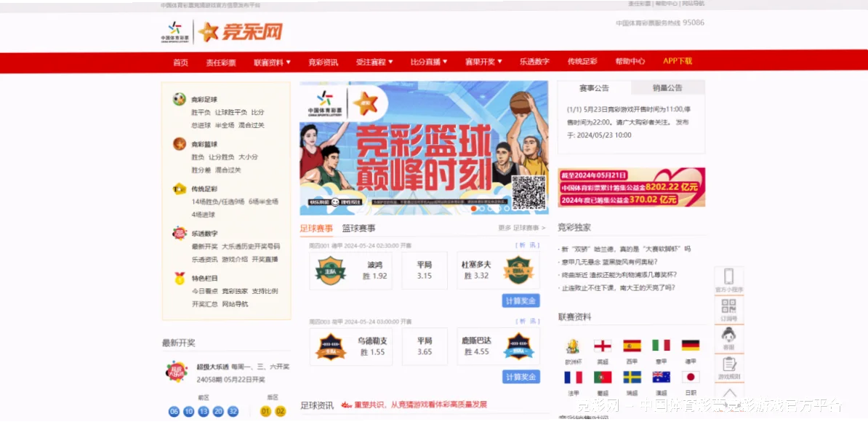Click APP下载 in navigation bar
Image resolution: width=868 pixels, height=422 pixels.
tap(678, 61)
